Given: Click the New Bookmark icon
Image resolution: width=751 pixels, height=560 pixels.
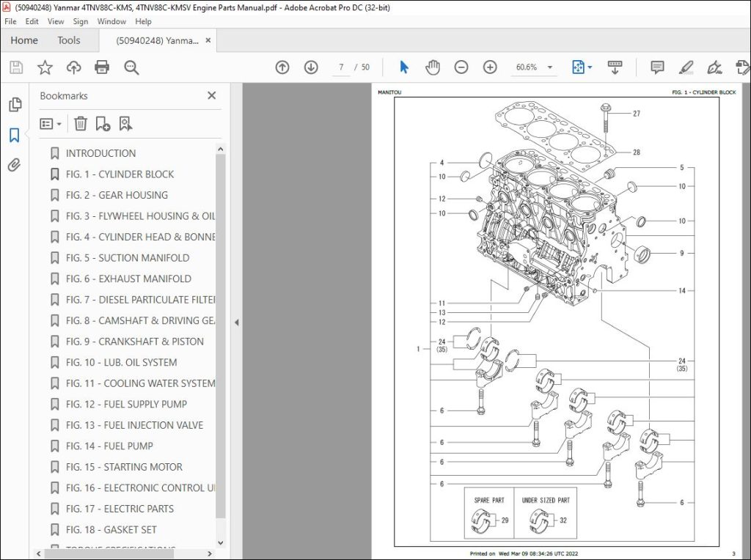Looking at the screenshot, I should 102,124.
